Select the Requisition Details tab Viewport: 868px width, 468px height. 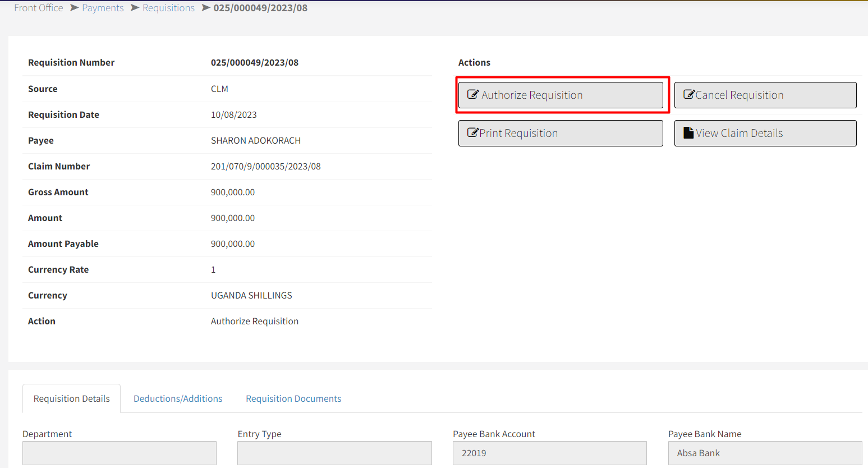click(72, 398)
